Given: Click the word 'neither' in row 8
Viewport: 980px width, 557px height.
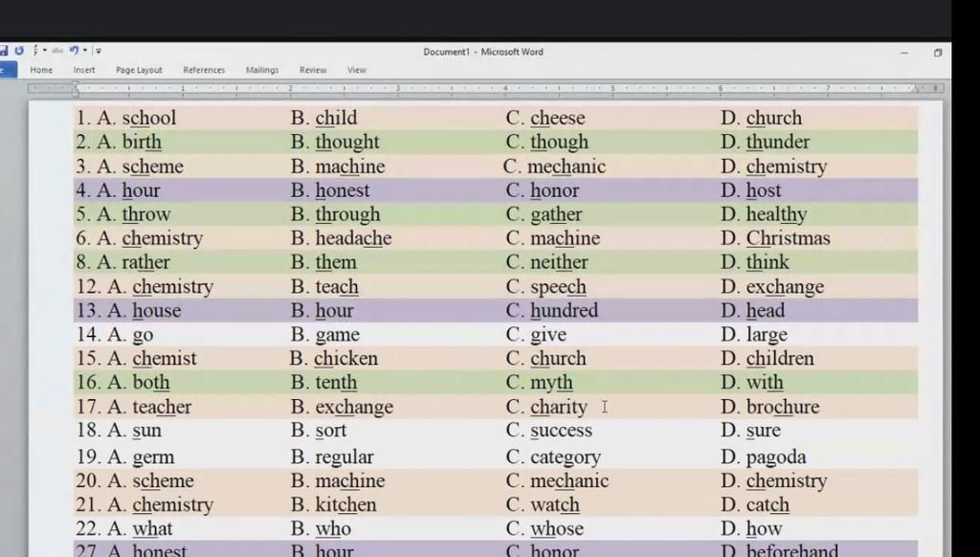Looking at the screenshot, I should (559, 262).
